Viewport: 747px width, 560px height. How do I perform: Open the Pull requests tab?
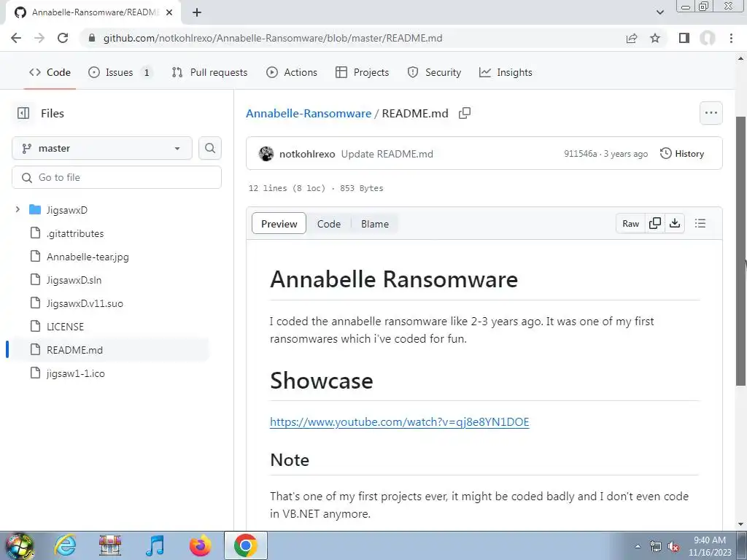[x=209, y=72]
